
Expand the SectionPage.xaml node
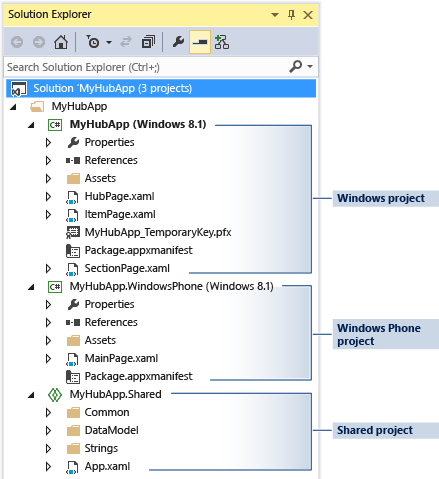click(x=48, y=269)
